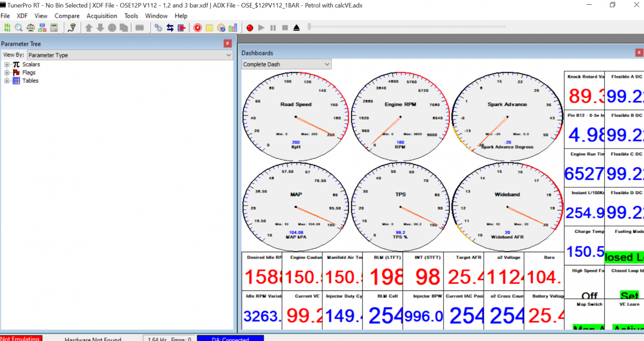Click the Current VE monitor box
The image size is (644, 341).
click(303, 310)
